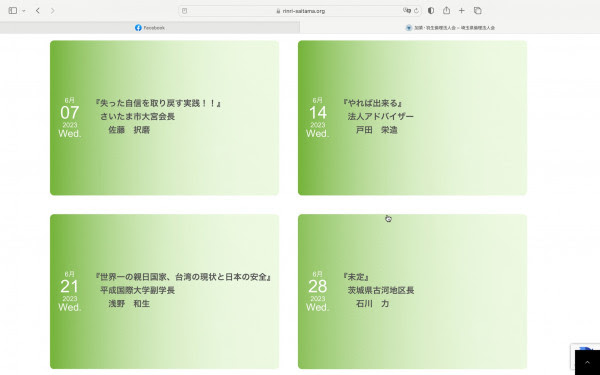The image size is (600, 375).
Task: Select the speaker name 浅野 和生
Action: pyautogui.click(x=129, y=304)
